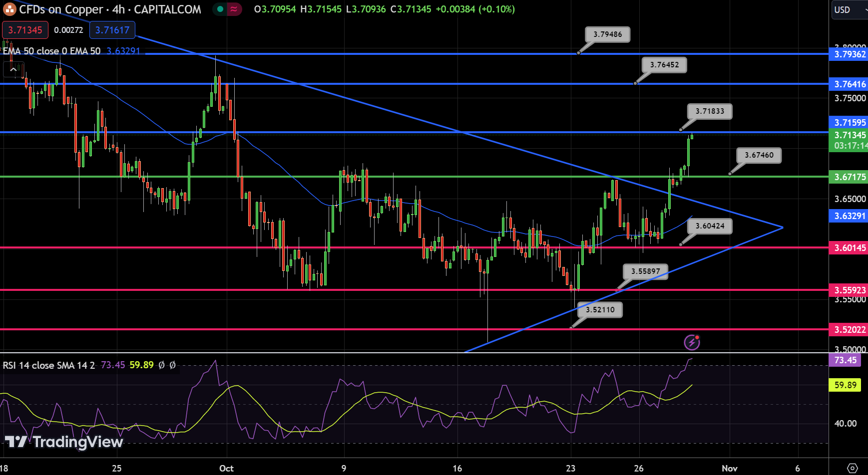868x475 pixels.
Task: Click the pink approximate-data indicator icon
Action: coord(234,9)
